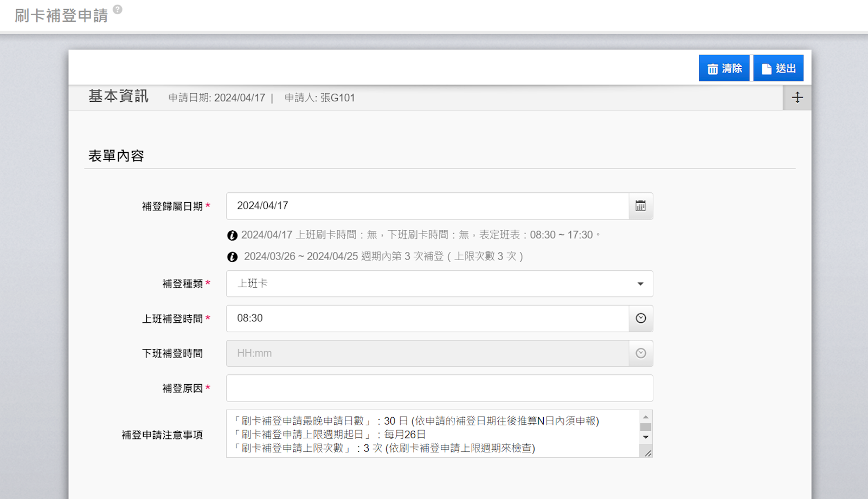The image size is (868, 499).
Task: Focus the 補登原因 text field
Action: [x=439, y=388]
